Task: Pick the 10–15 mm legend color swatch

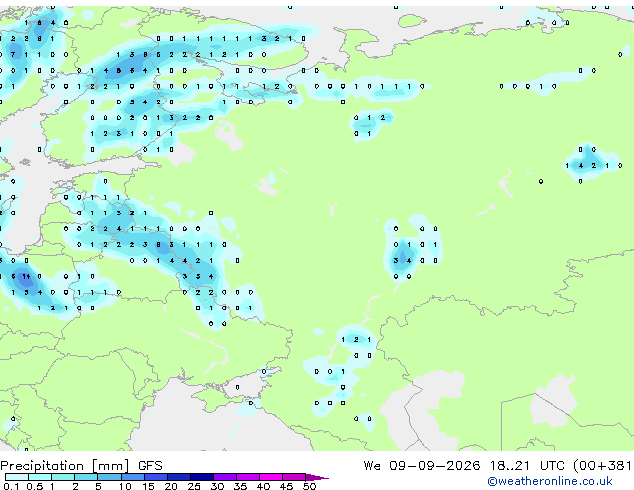Action: [133, 477]
